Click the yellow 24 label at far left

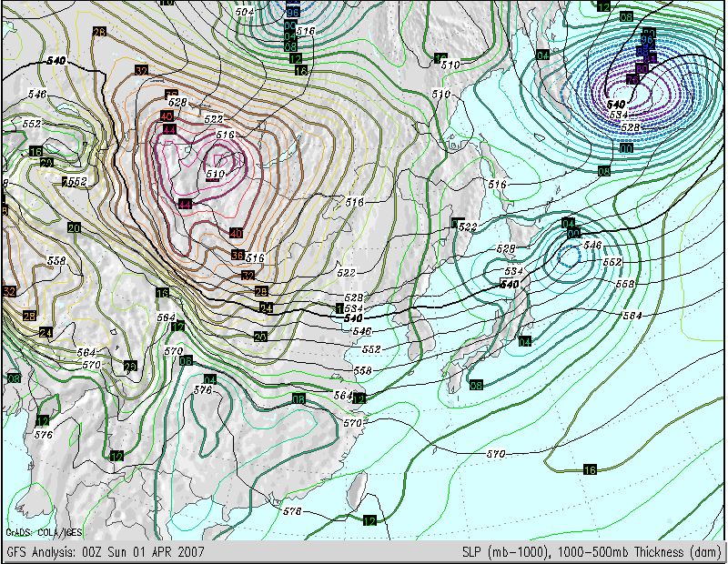[x=45, y=333]
